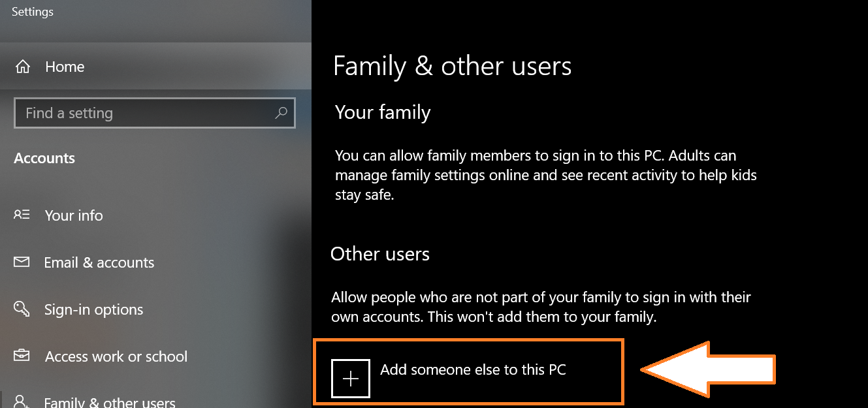The image size is (868, 408).
Task: Click the Family & other users page heading
Action: point(452,67)
